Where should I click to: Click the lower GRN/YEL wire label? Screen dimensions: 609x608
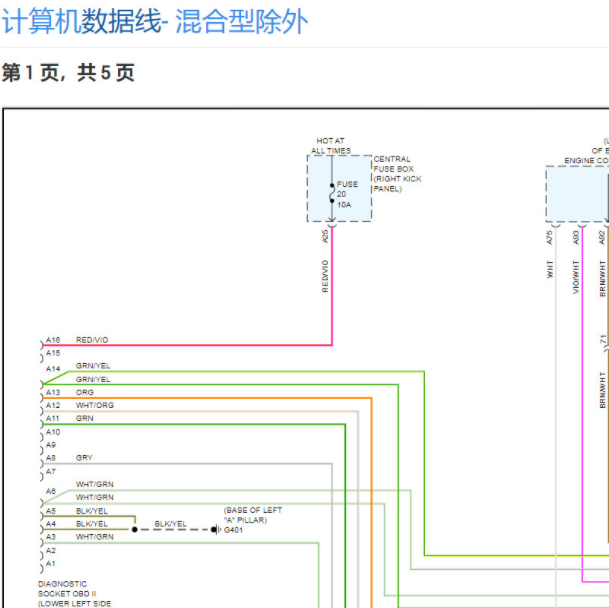(x=93, y=379)
